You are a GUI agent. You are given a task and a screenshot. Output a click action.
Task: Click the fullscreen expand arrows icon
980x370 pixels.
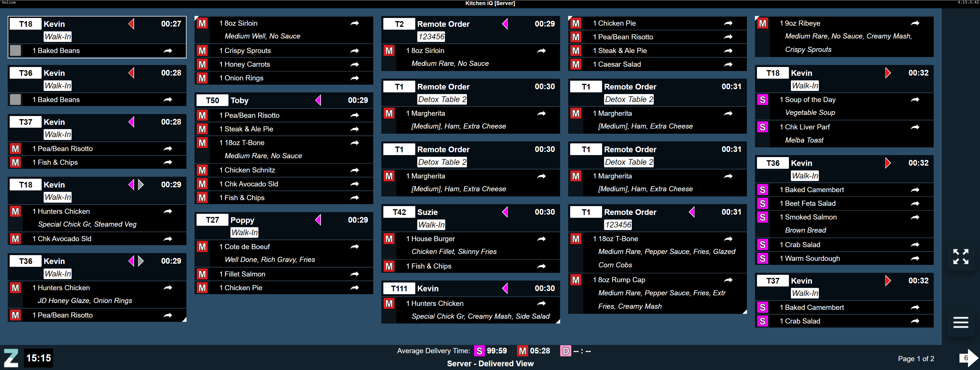pos(960,257)
